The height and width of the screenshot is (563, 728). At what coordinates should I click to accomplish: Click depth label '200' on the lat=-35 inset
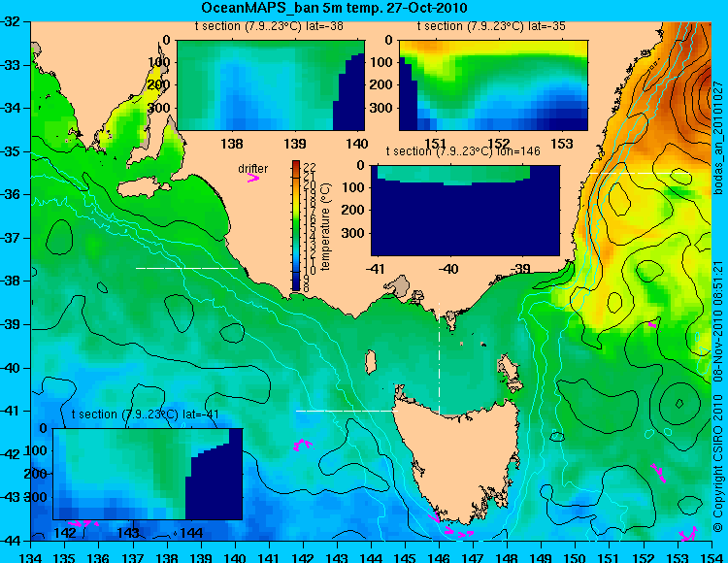coord(382,84)
